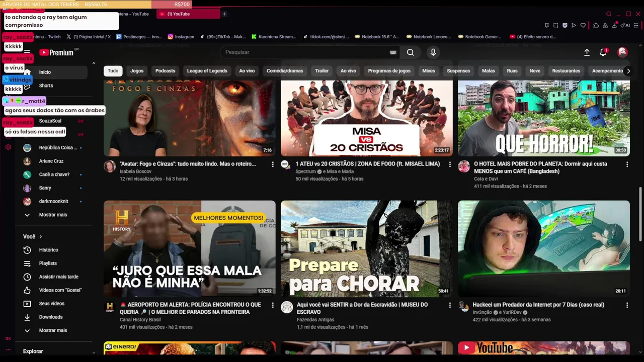This screenshot has width=644, height=362.
Task: Open Instagram bookmark
Action: [181, 37]
